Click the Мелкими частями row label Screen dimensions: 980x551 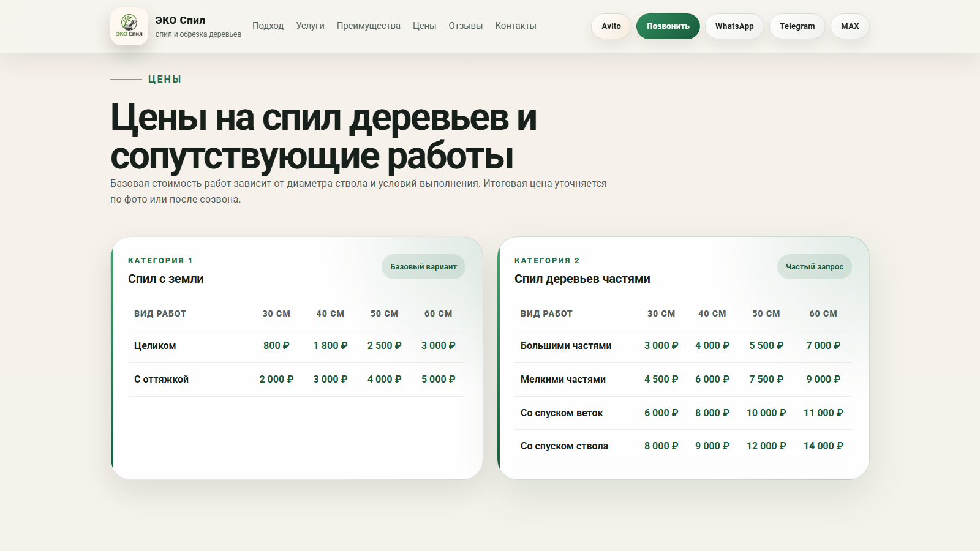563,379
